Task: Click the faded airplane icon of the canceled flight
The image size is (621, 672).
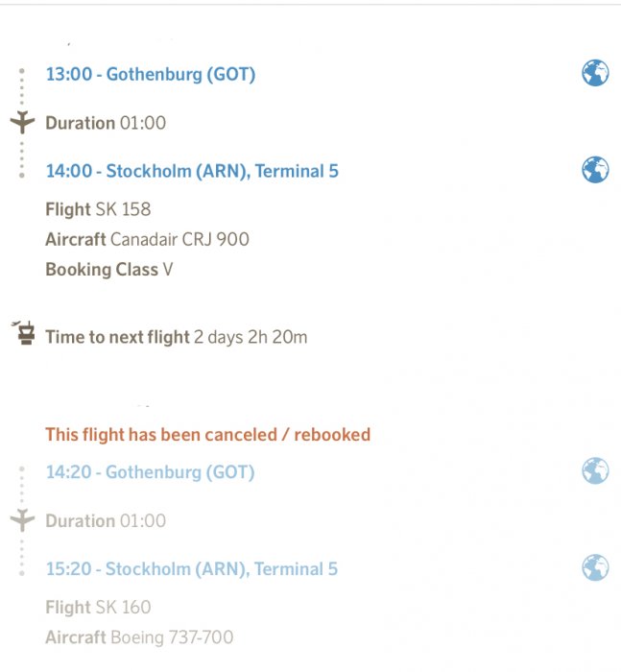Action: (x=22, y=520)
